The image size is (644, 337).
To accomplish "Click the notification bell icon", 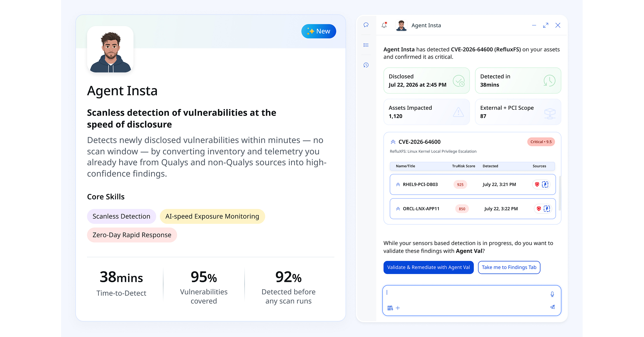I will [x=384, y=25].
